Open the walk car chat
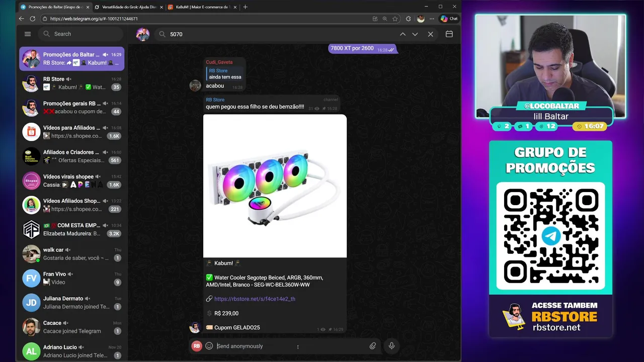The image size is (644, 362). (x=72, y=253)
